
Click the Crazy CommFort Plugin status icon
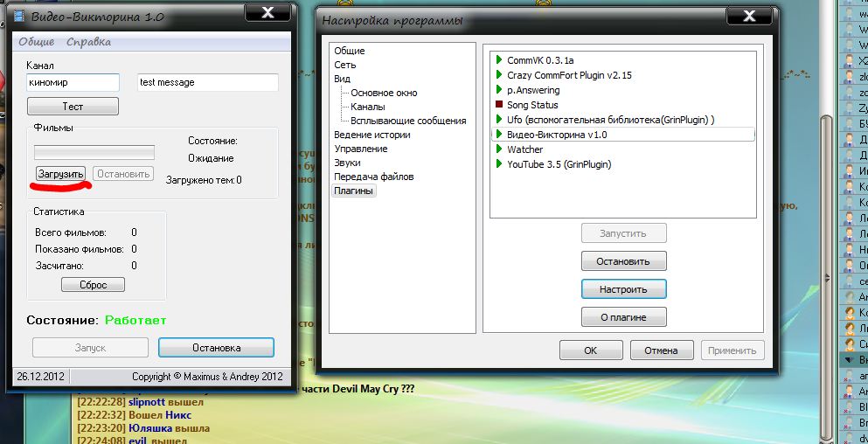pos(498,75)
